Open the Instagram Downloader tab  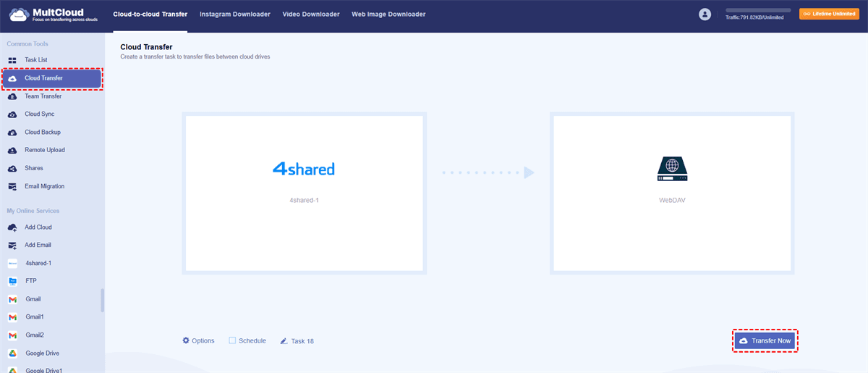click(235, 14)
